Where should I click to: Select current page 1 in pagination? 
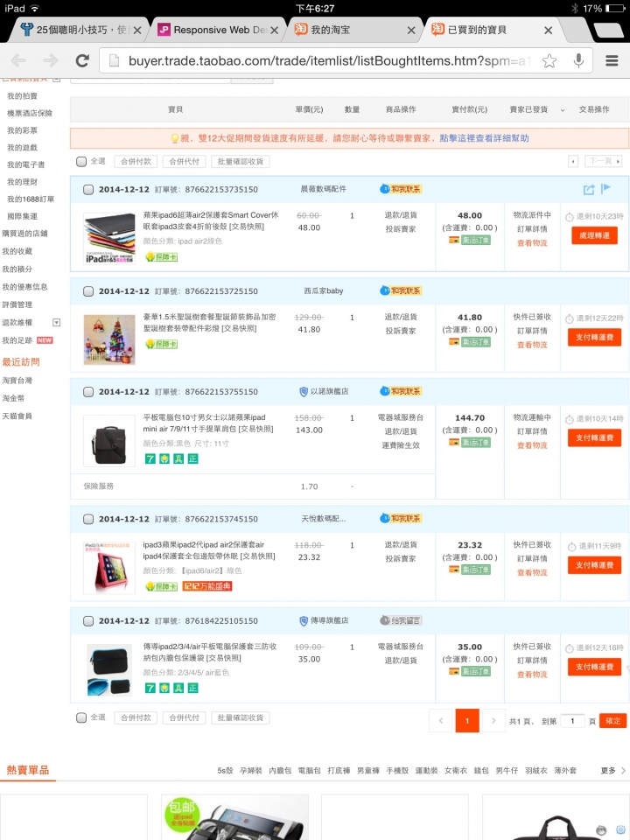click(467, 720)
